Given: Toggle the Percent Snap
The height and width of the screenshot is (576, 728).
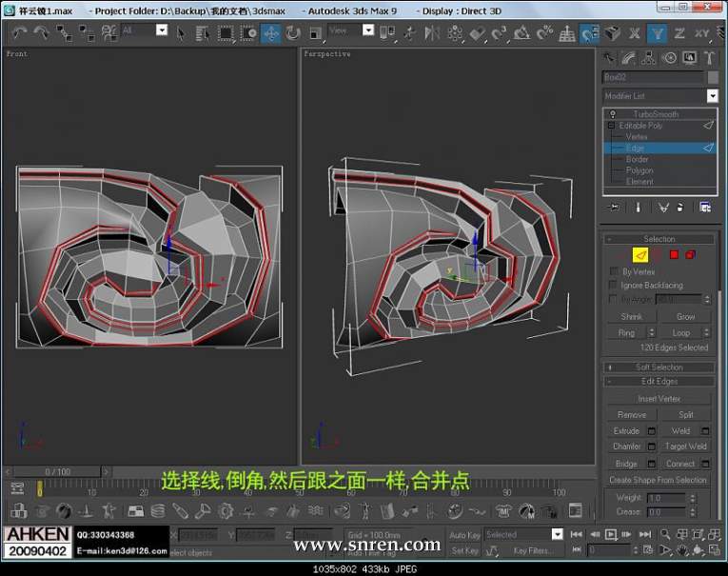Looking at the screenshot, I should pos(544,32).
